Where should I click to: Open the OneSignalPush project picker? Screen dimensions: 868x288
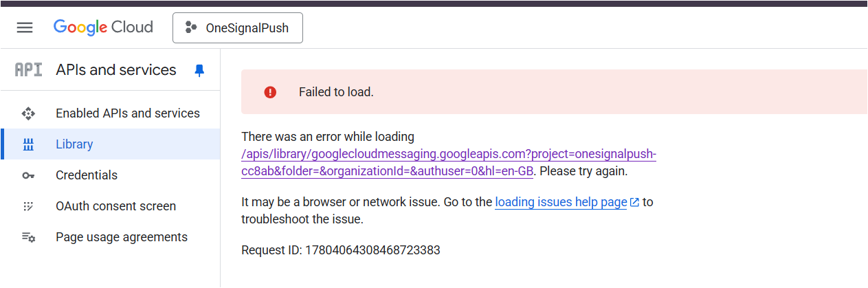[x=237, y=28]
